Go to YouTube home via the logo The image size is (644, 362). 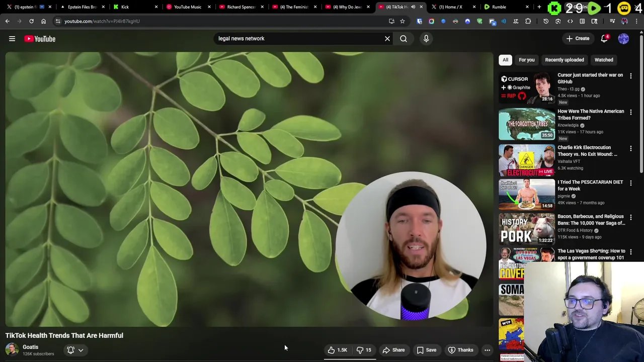click(x=40, y=39)
